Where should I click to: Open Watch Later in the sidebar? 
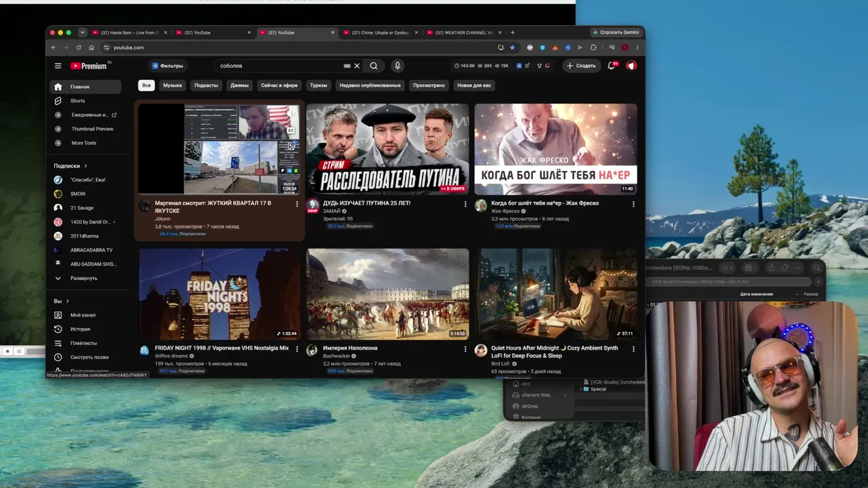pos(85,357)
